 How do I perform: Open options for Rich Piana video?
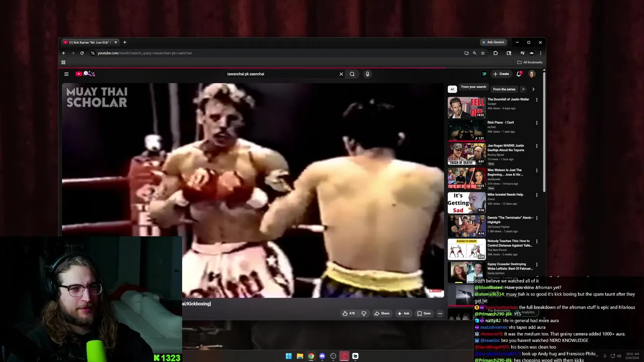tap(537, 123)
